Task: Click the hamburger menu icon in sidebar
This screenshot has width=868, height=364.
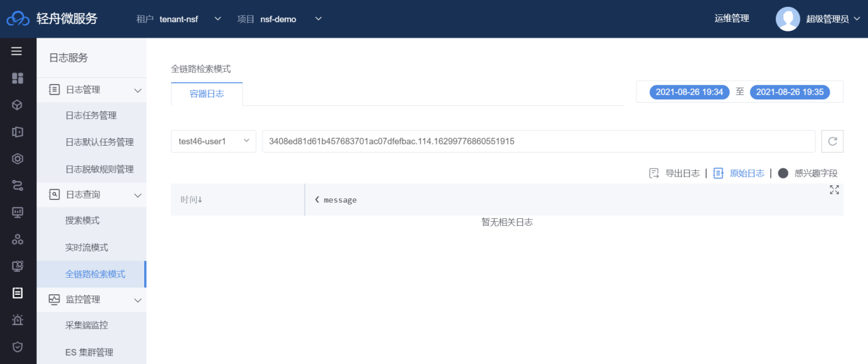Action: (x=17, y=51)
